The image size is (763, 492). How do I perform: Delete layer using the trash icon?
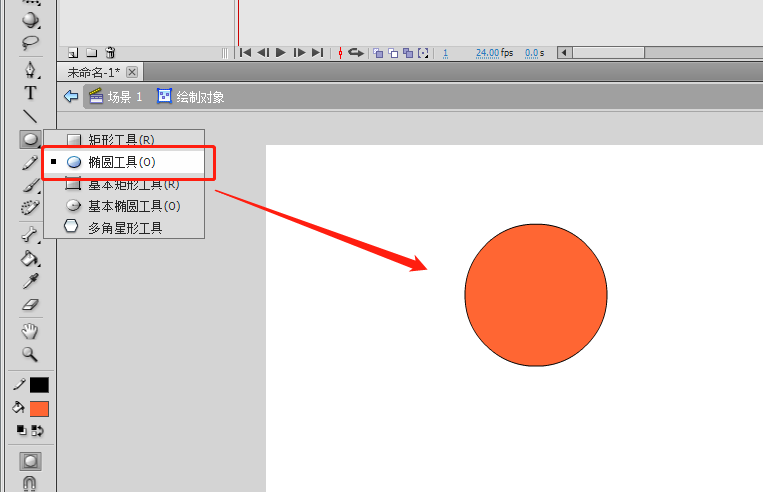pyautogui.click(x=110, y=52)
